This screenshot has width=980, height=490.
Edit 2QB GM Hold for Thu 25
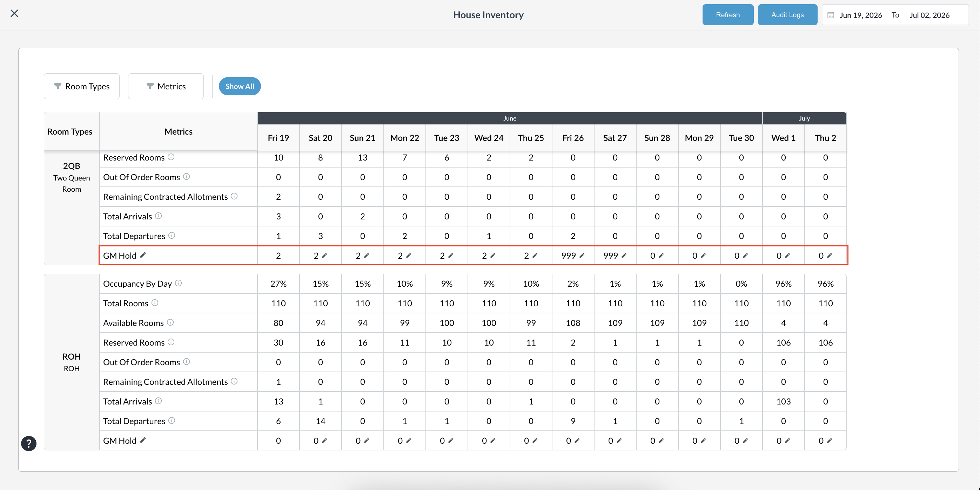pos(535,256)
